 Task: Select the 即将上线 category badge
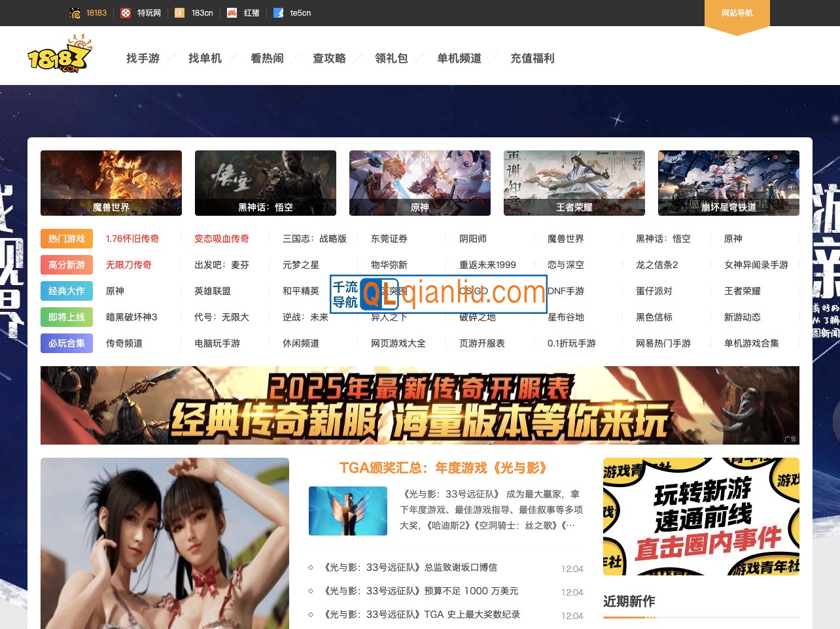click(66, 317)
